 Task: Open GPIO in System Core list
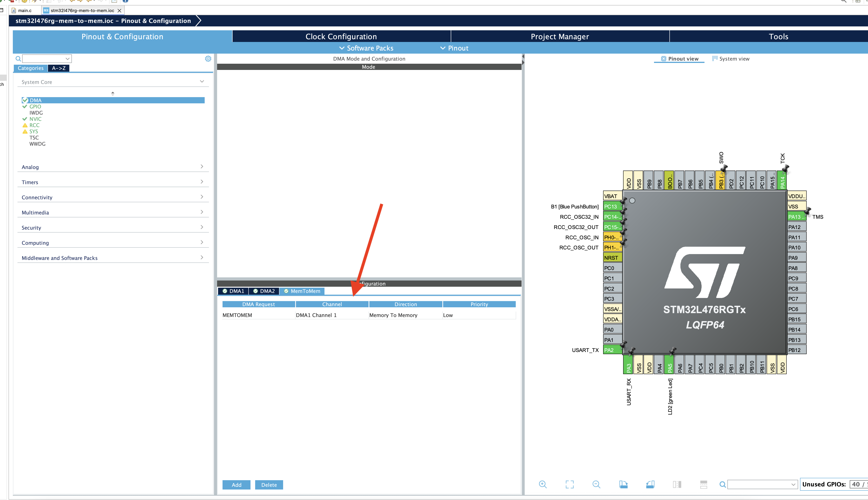click(35, 106)
